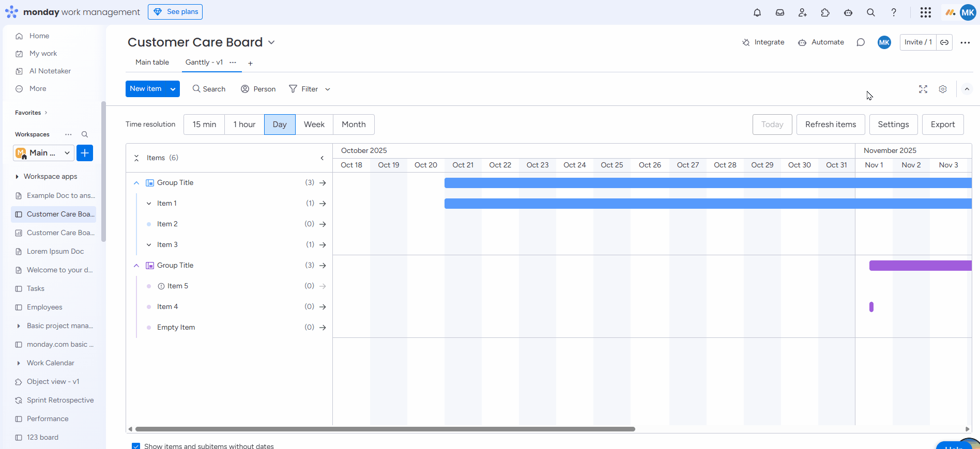This screenshot has width=980, height=449.
Task: Click the Filter button
Action: pos(303,89)
